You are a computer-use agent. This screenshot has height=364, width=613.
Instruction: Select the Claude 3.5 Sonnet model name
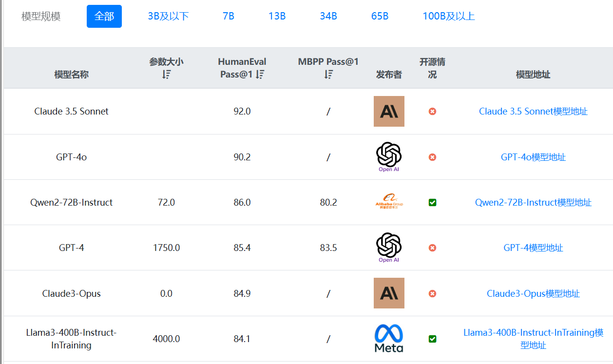pos(72,111)
